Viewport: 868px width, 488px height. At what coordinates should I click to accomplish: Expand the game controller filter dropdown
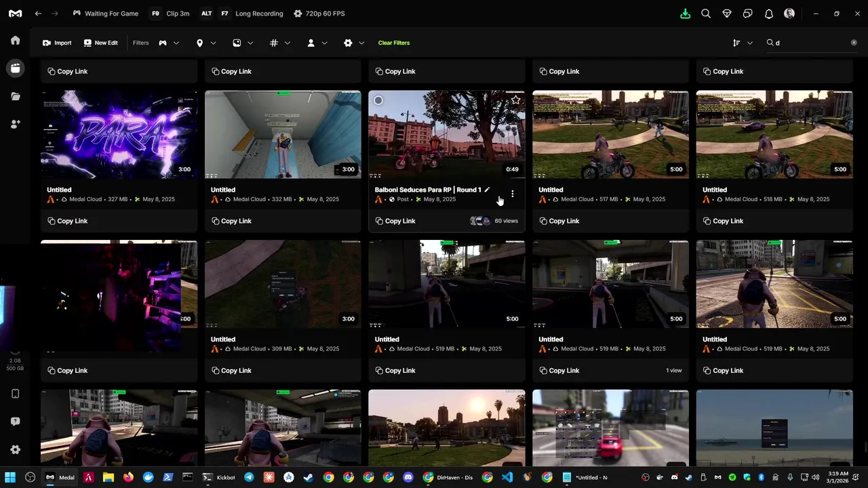coord(170,43)
